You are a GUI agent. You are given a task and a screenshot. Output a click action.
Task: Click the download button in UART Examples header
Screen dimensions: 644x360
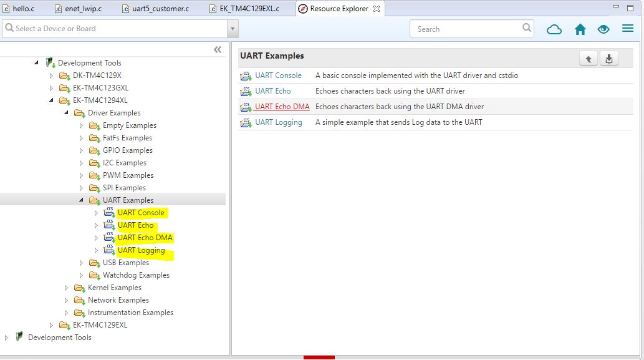pyautogui.click(x=608, y=59)
